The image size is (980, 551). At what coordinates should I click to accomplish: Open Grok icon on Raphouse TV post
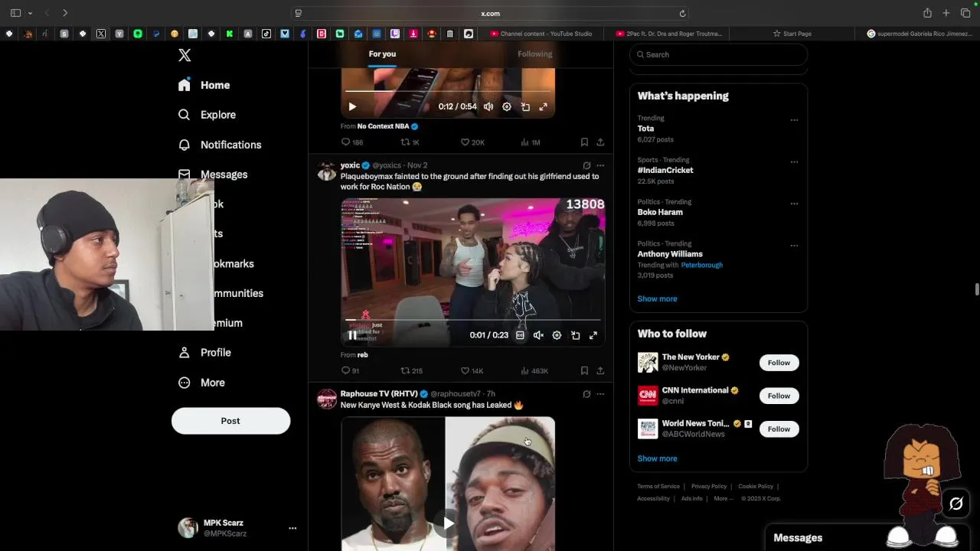pos(586,394)
